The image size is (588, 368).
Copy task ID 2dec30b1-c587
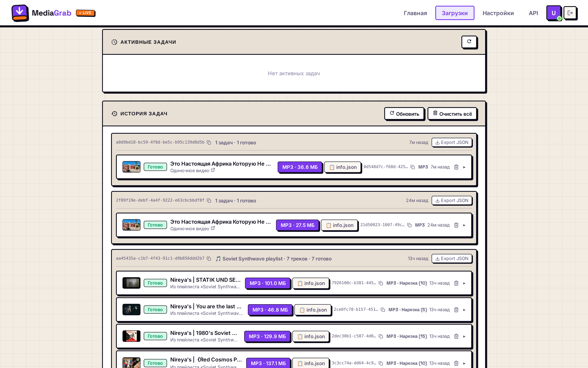coord(381,336)
